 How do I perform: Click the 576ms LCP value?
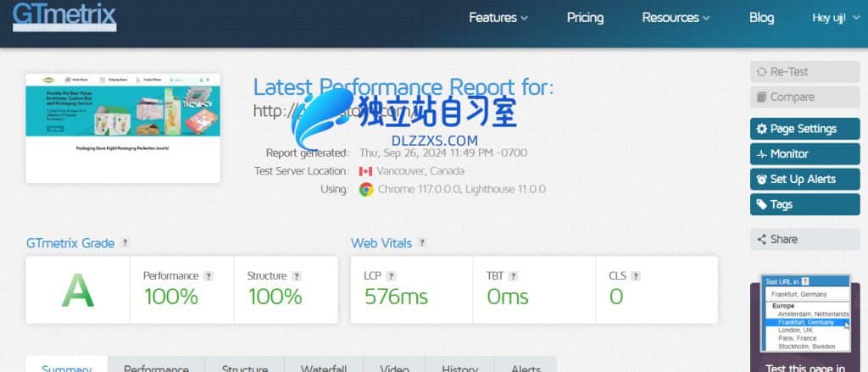pos(396,297)
